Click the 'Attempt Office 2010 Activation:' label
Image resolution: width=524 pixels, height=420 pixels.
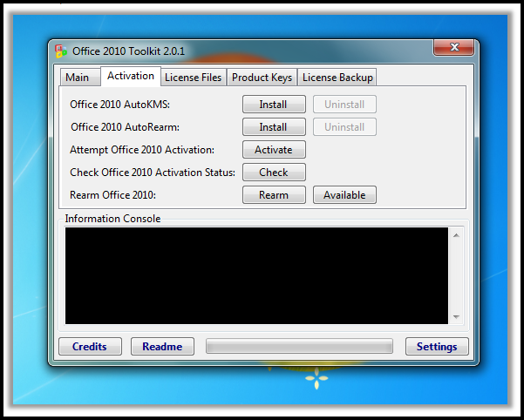142,150
